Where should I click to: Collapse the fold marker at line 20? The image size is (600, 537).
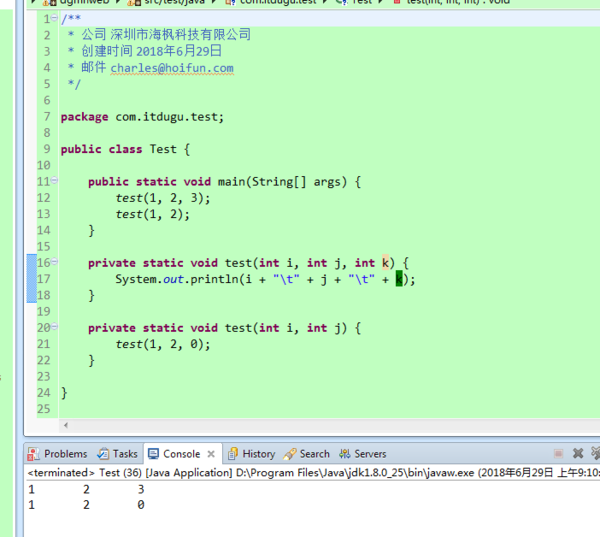point(54,326)
